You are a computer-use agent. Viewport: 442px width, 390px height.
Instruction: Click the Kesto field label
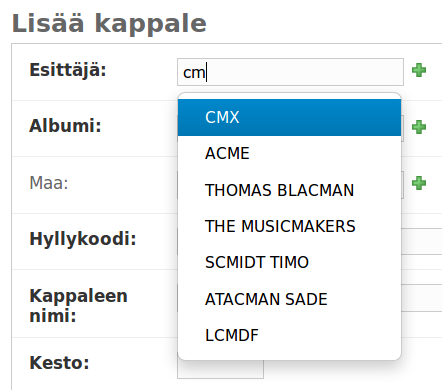point(59,363)
